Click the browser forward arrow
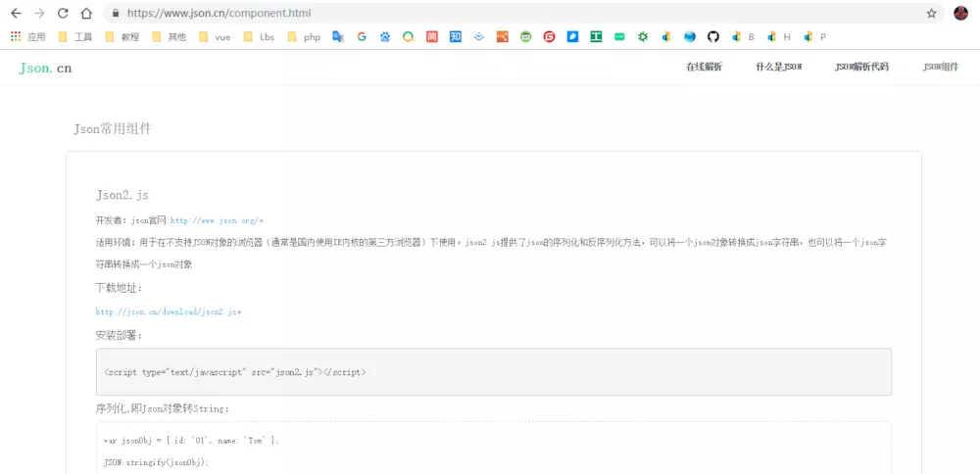Viewport: 980px width, 474px height. [39, 13]
